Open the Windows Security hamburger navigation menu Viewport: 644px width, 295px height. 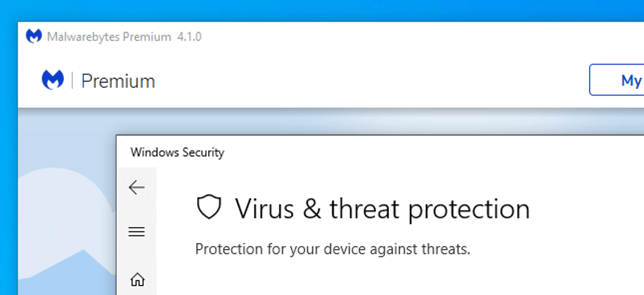click(x=136, y=232)
